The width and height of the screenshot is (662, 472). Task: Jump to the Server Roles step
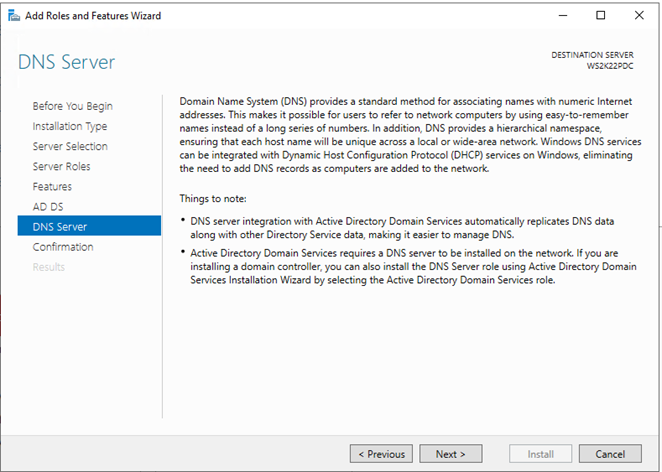tap(62, 166)
